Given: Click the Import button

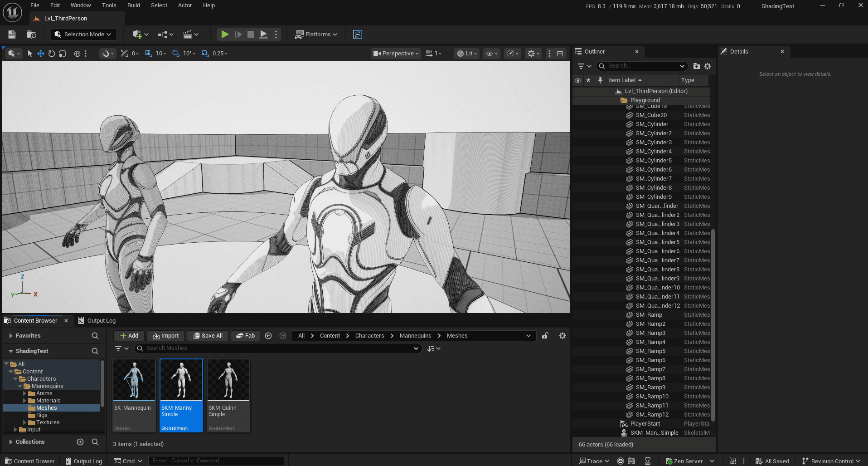Looking at the screenshot, I should coord(165,336).
